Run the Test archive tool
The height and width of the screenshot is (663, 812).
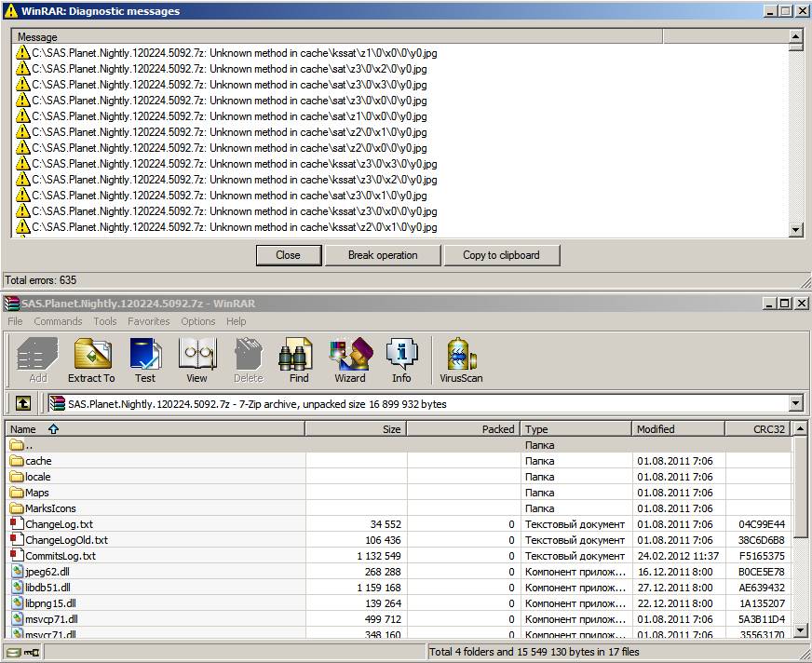(145, 359)
